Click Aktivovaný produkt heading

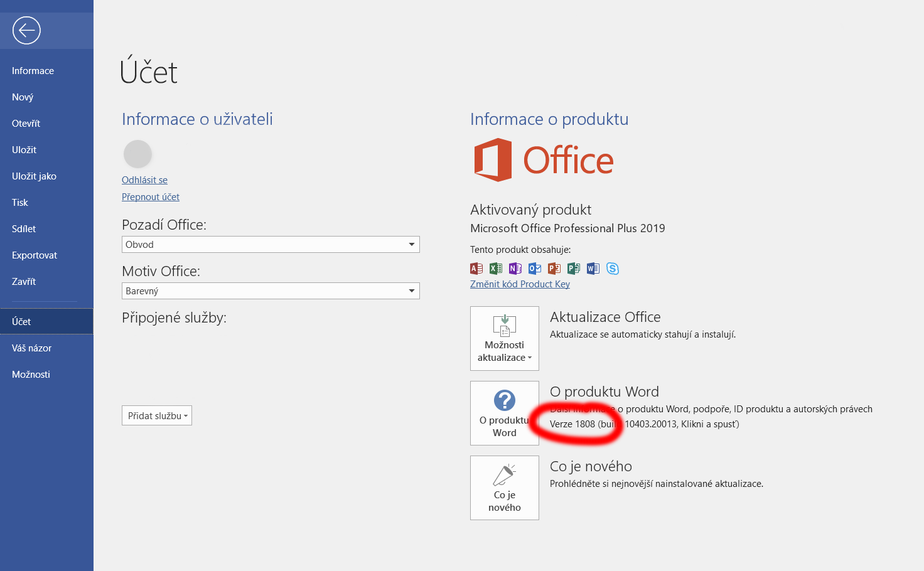(x=530, y=210)
